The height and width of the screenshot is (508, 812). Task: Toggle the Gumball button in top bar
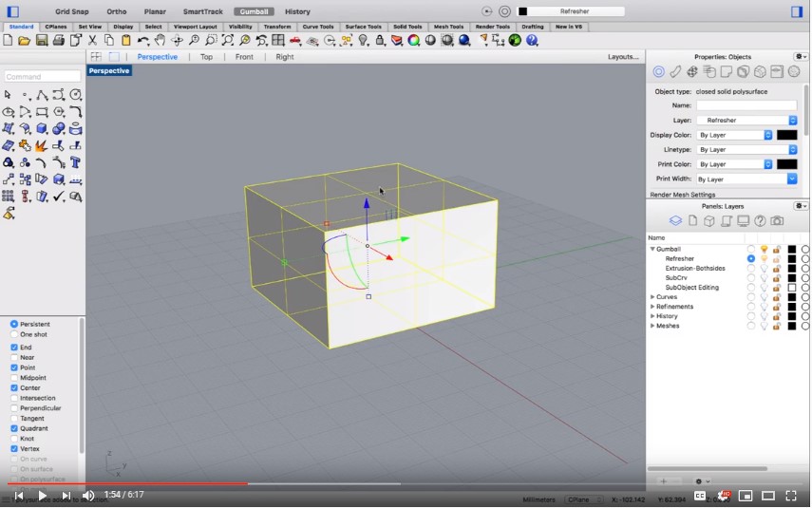coord(254,11)
